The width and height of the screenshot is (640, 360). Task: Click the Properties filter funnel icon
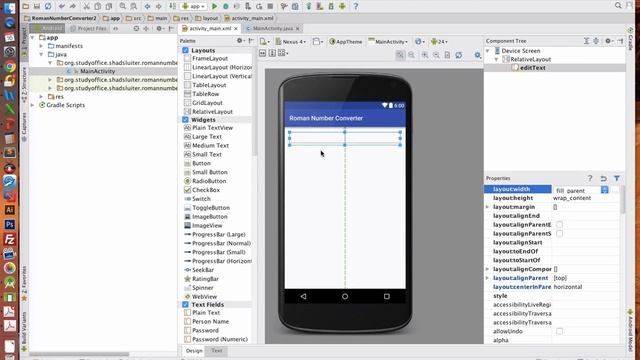[617, 178]
